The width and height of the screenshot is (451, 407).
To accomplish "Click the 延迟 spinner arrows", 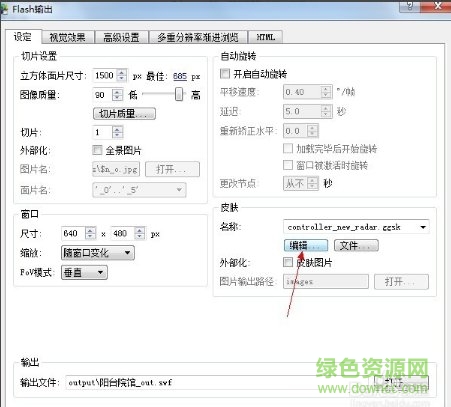I will point(326,111).
